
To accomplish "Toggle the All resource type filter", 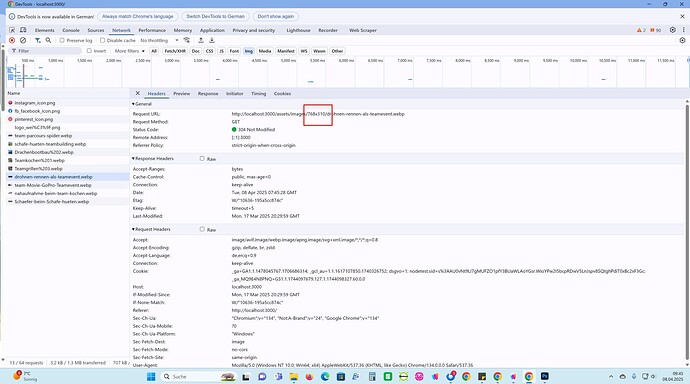I will (154, 51).
